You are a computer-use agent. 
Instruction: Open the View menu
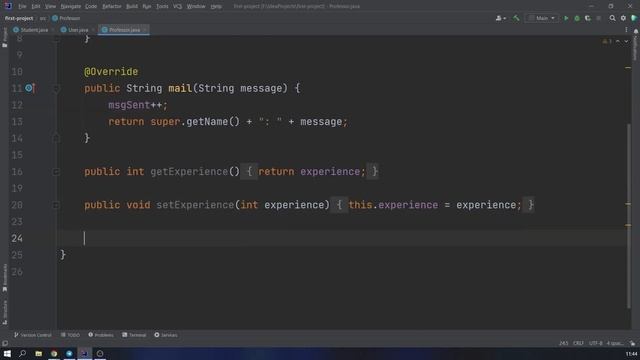[x=50, y=6]
